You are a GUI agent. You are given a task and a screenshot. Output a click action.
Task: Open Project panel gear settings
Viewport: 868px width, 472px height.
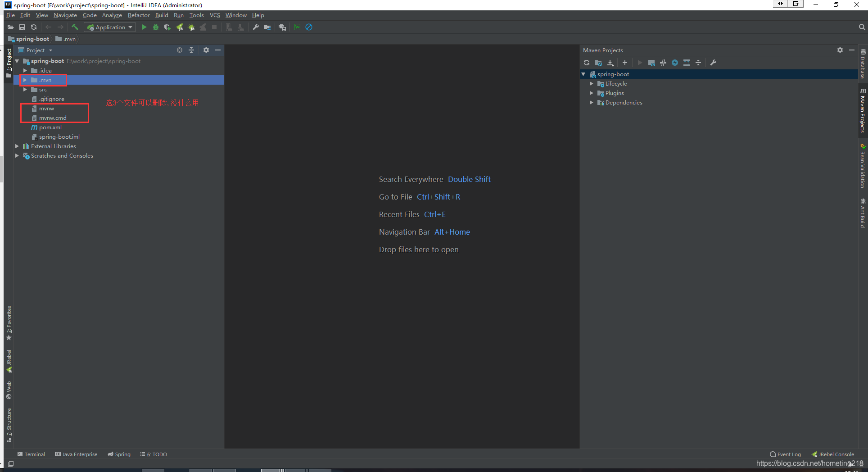(206, 50)
